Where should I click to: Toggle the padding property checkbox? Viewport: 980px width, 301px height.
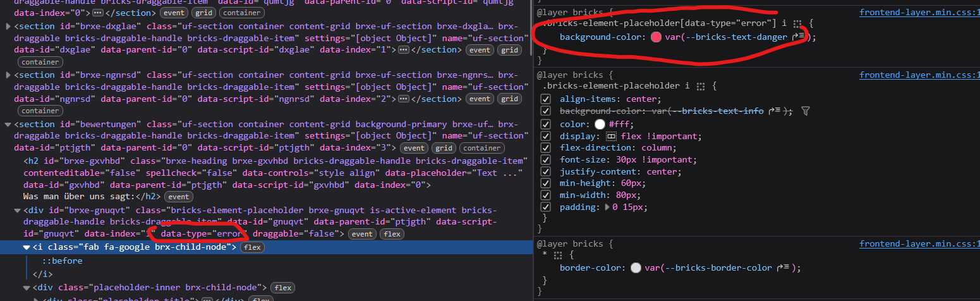(x=546, y=207)
